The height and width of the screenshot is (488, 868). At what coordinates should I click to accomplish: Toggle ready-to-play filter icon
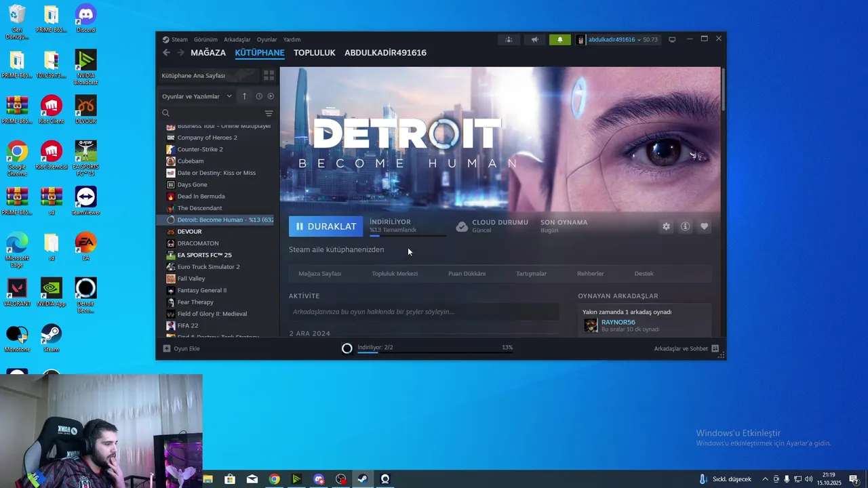pyautogui.click(x=271, y=96)
